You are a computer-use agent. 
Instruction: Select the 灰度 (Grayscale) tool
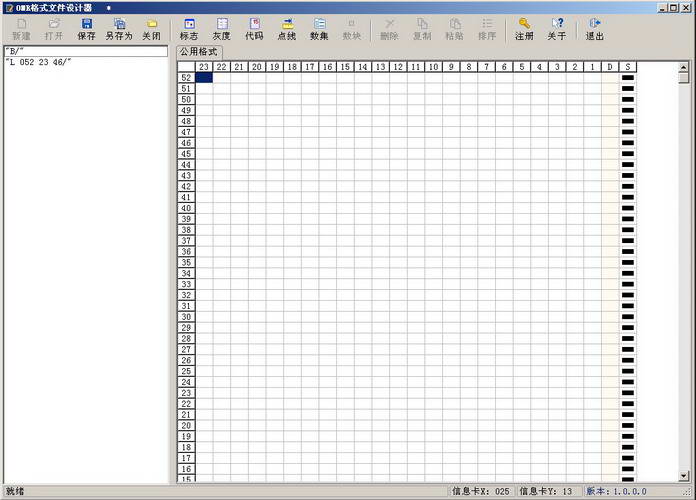pos(221,29)
